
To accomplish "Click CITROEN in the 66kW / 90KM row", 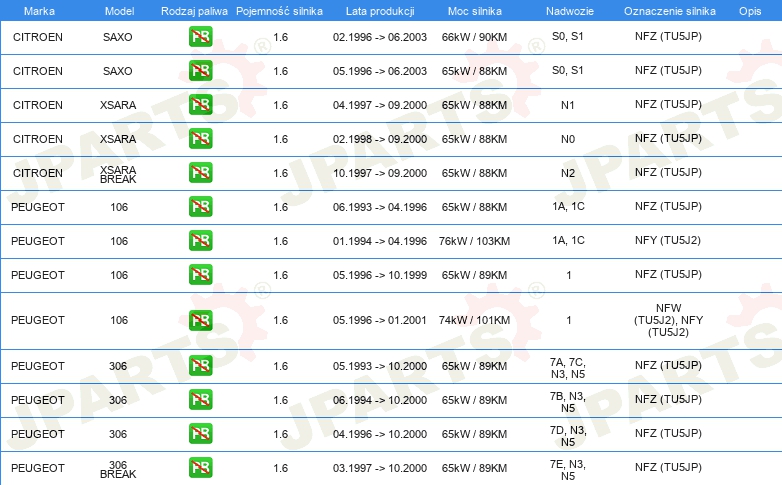I will point(38,37).
